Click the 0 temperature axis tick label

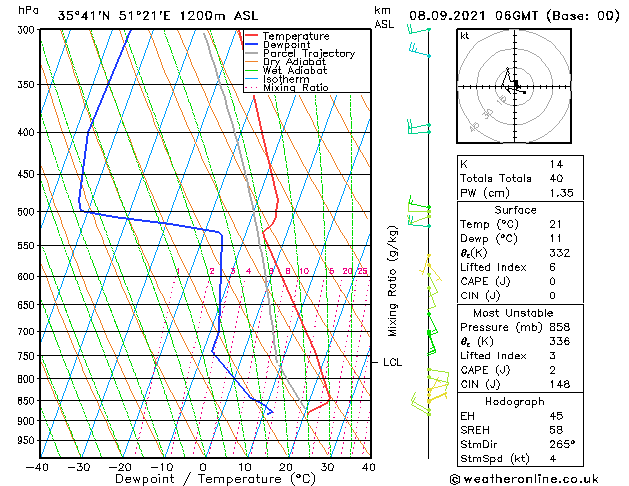pos(203,467)
